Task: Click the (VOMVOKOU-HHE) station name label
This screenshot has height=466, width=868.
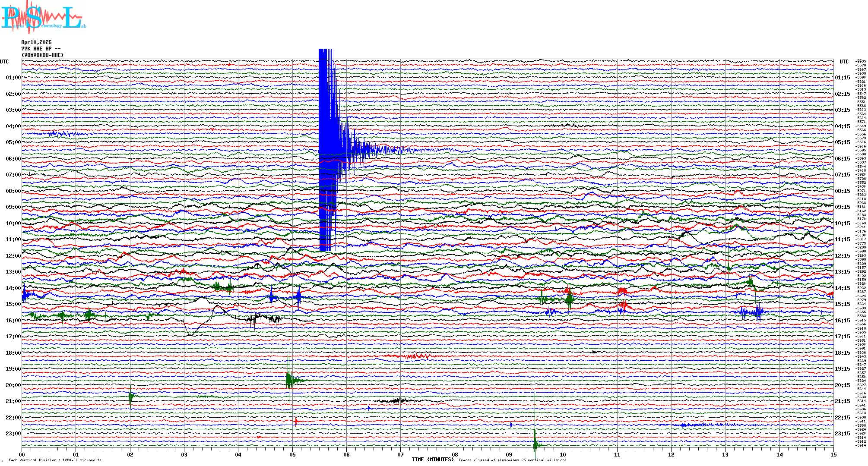Action: [x=42, y=55]
